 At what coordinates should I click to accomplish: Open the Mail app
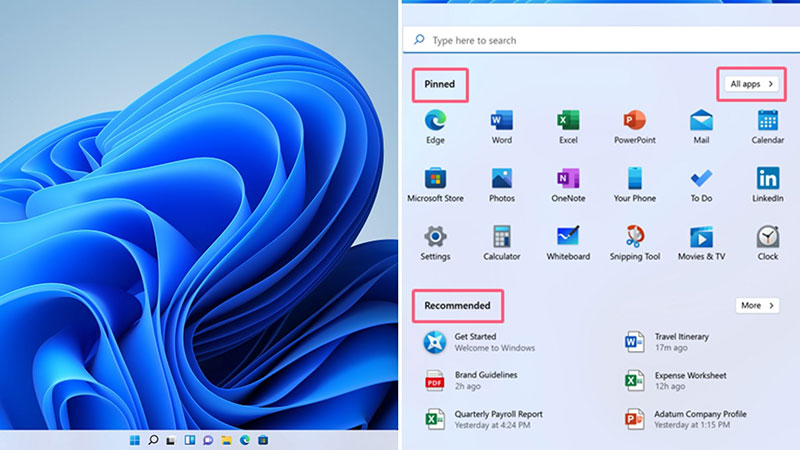click(x=701, y=127)
